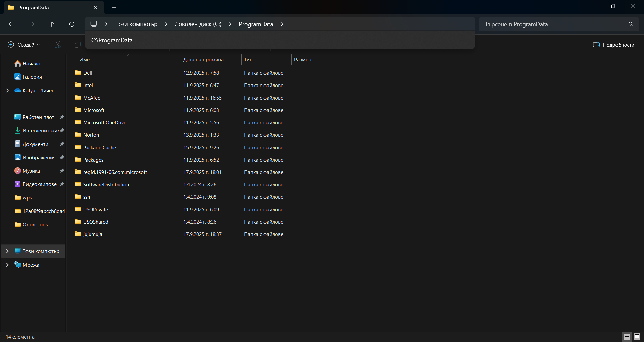Open a new tab with the plus button
This screenshot has height=342, width=644.
tap(114, 7)
